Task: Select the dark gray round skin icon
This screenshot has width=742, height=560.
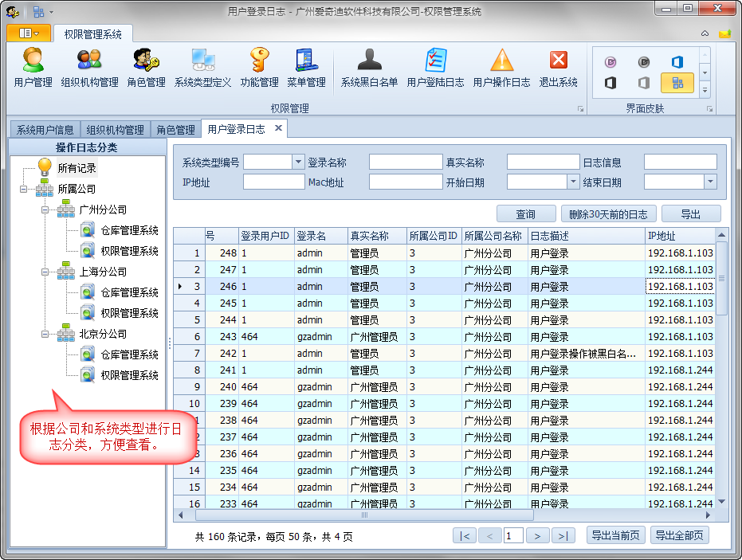Action: (x=644, y=62)
